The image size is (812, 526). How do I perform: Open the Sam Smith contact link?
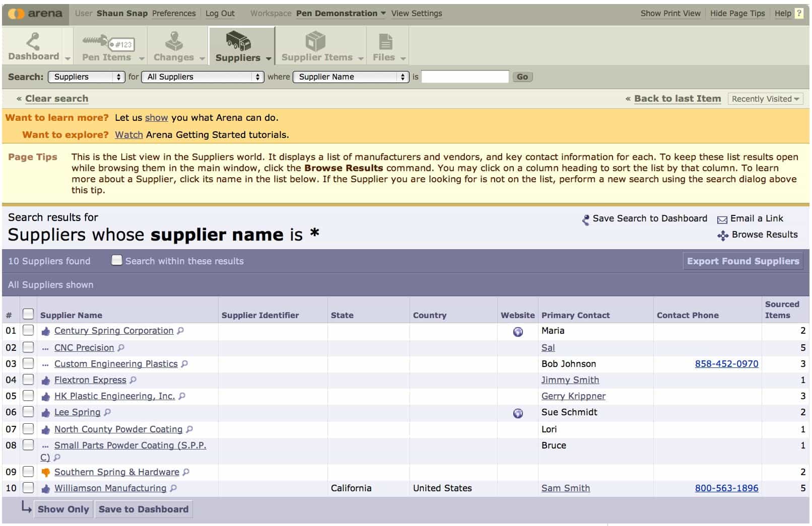click(566, 488)
